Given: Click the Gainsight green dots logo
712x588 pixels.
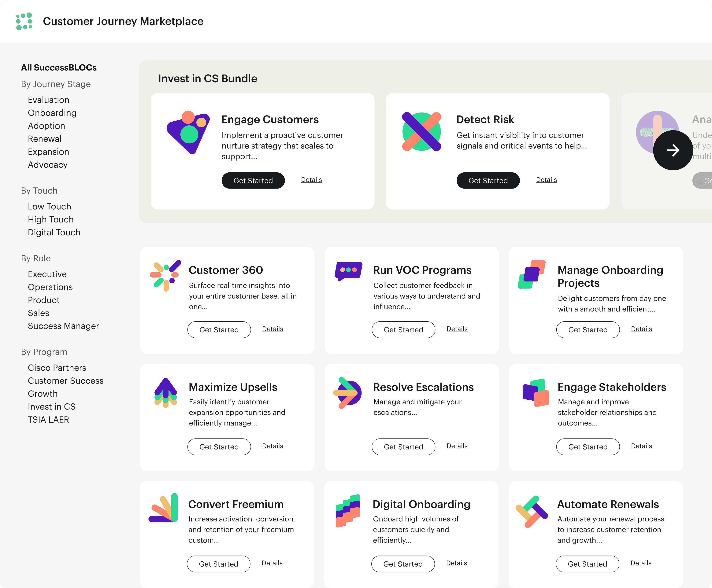Looking at the screenshot, I should click(x=24, y=21).
